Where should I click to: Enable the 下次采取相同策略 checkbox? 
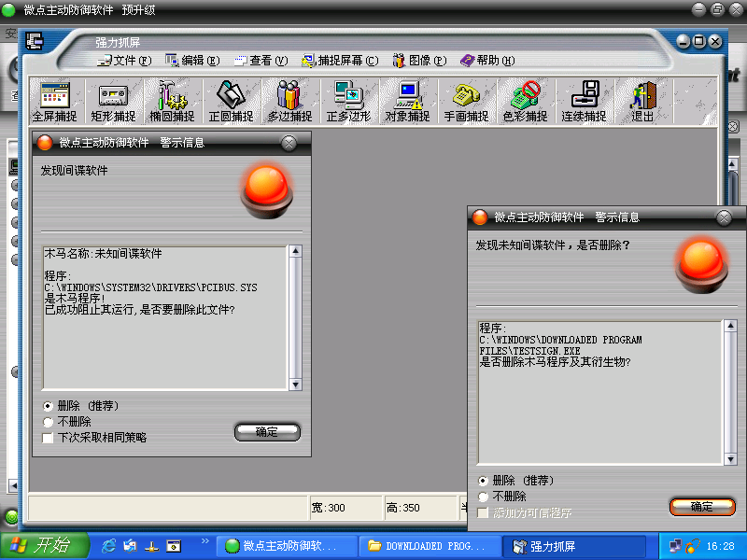49,437
